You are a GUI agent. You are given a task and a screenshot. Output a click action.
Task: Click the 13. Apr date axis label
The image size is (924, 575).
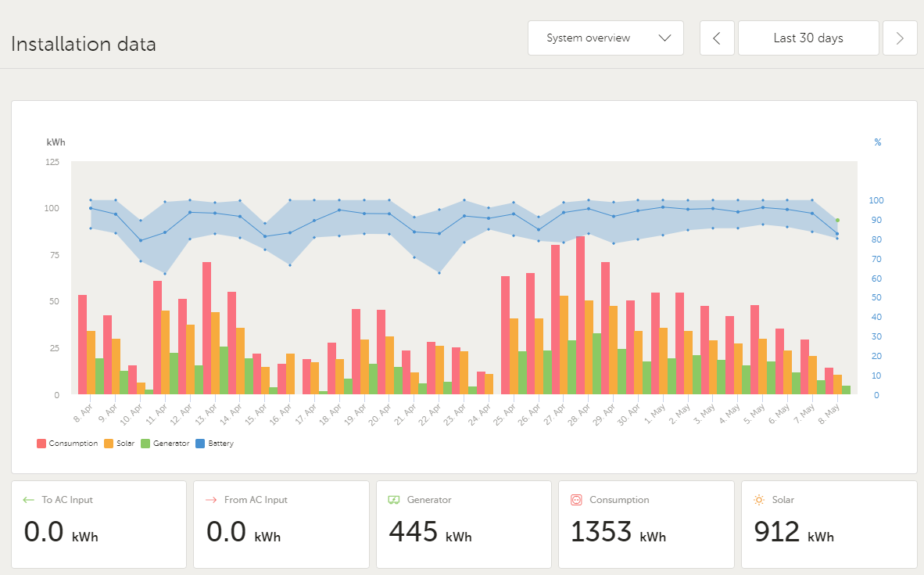click(x=209, y=410)
